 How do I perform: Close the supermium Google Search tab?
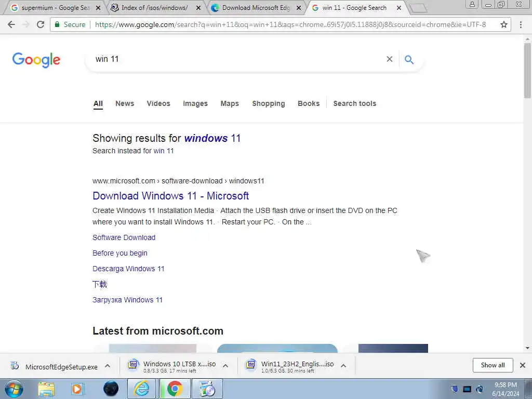coord(98,8)
